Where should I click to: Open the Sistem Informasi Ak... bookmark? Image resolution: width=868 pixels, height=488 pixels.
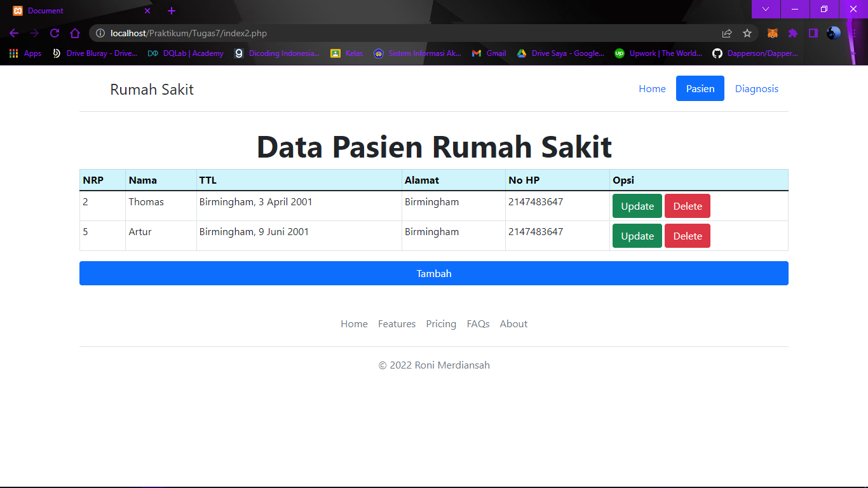click(417, 53)
